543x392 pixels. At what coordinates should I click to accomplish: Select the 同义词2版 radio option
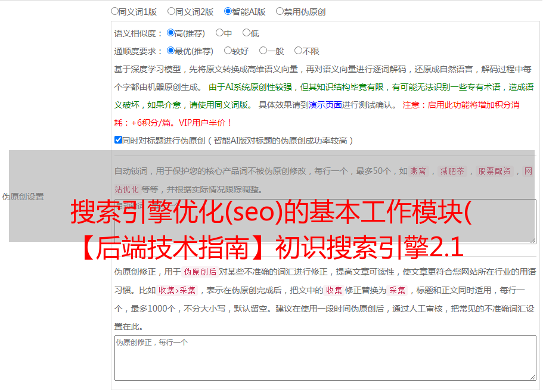pyautogui.click(x=171, y=11)
